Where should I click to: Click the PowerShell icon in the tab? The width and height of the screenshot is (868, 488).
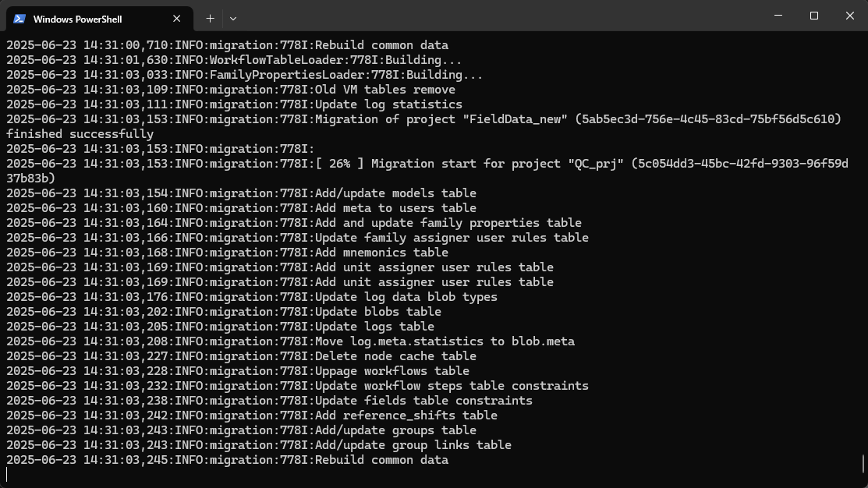(19, 19)
